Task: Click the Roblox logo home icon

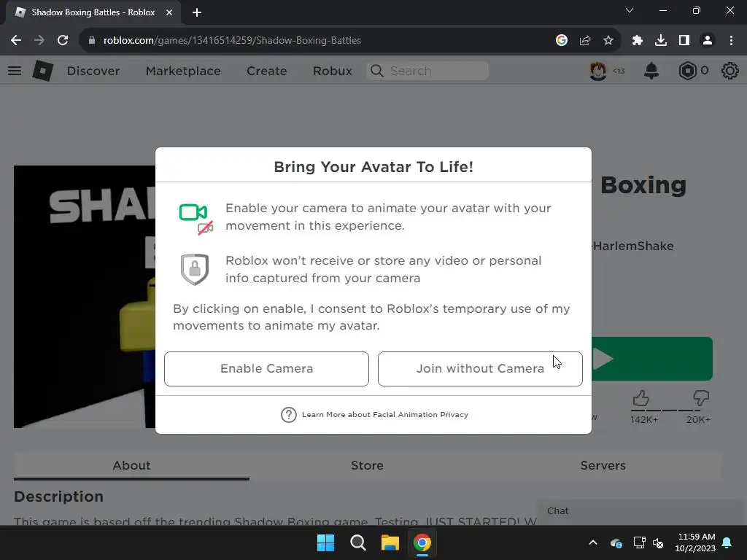Action: click(42, 71)
